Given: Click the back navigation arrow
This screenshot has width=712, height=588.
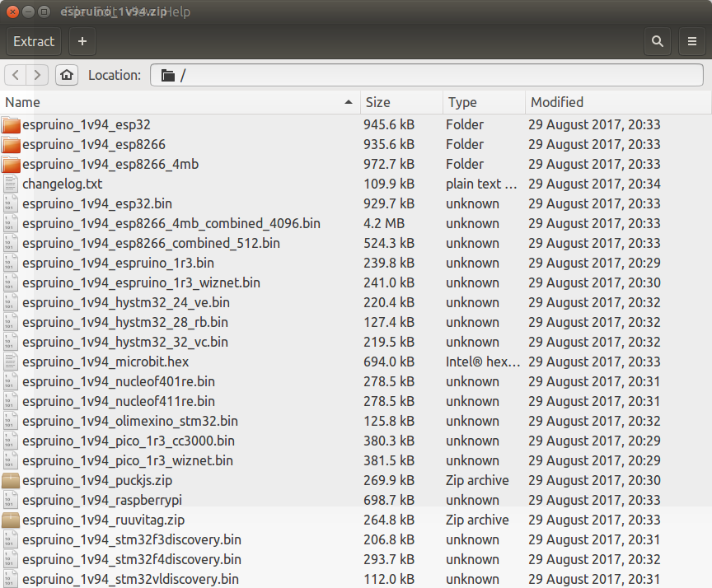Looking at the screenshot, I should (x=16, y=75).
